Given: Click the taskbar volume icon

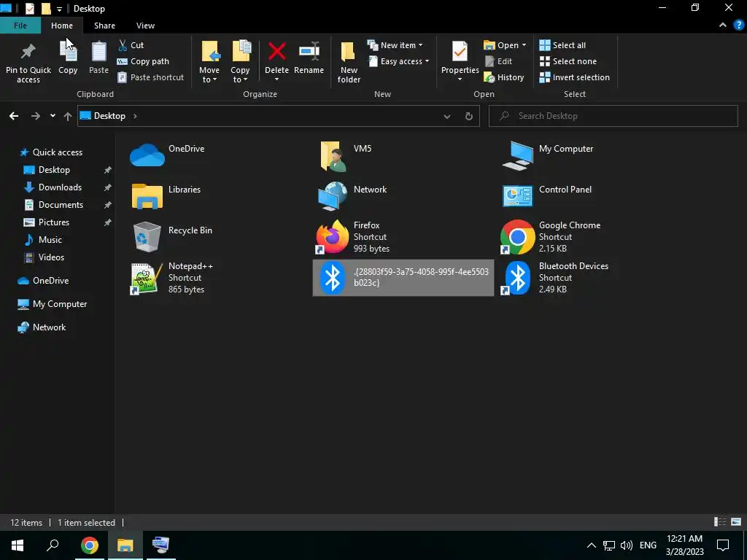Looking at the screenshot, I should pyautogui.click(x=627, y=545).
